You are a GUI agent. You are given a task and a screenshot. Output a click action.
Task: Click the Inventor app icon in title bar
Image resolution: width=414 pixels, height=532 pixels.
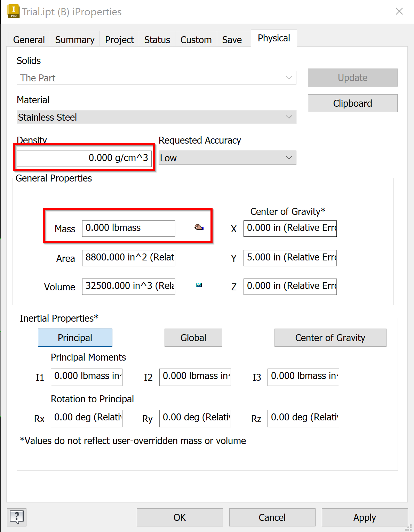click(13, 11)
